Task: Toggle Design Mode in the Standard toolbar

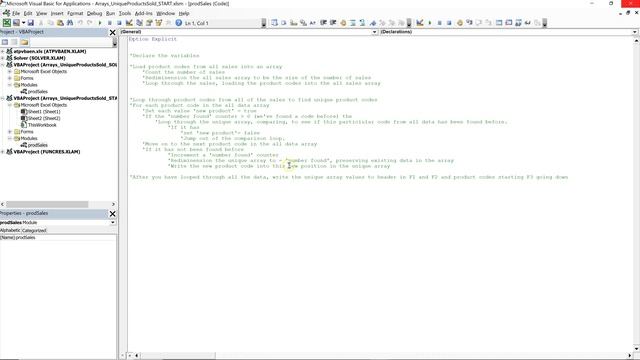Action: (129, 23)
